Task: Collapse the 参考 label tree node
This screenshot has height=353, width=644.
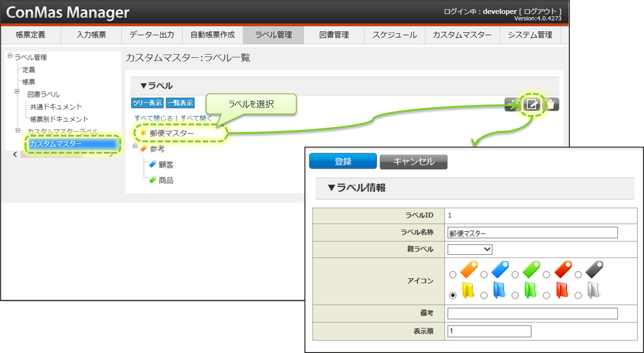Action: (135, 147)
